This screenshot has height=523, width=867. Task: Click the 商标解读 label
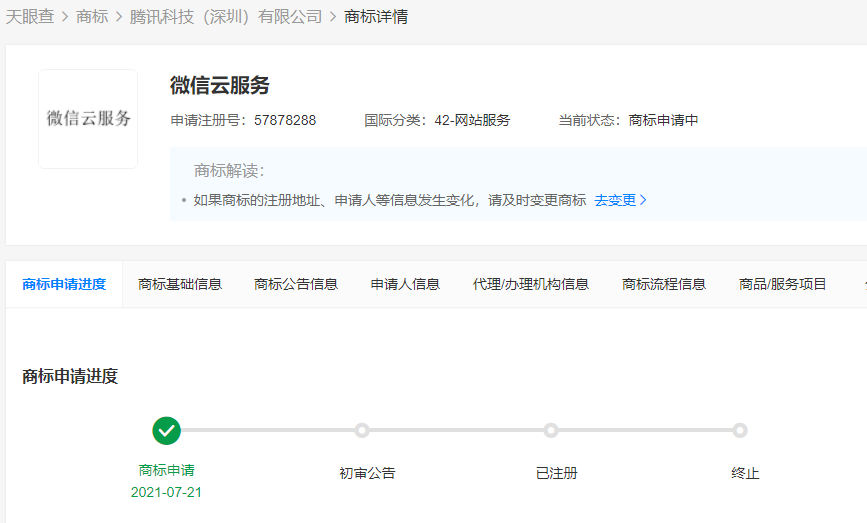pos(229,171)
